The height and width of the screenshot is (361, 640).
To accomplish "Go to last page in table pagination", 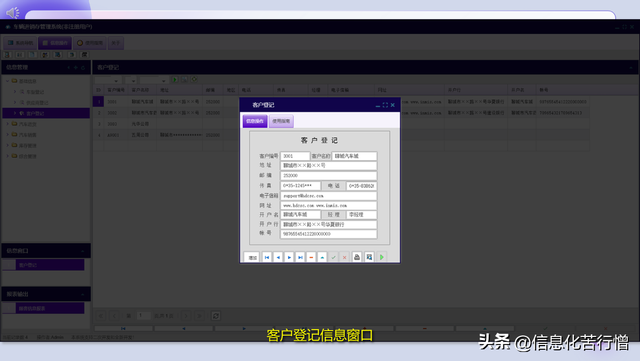I will click(x=199, y=316).
